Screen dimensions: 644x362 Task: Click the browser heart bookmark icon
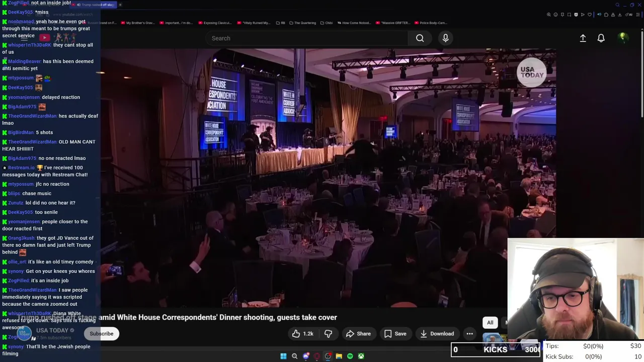[x=590, y=15]
